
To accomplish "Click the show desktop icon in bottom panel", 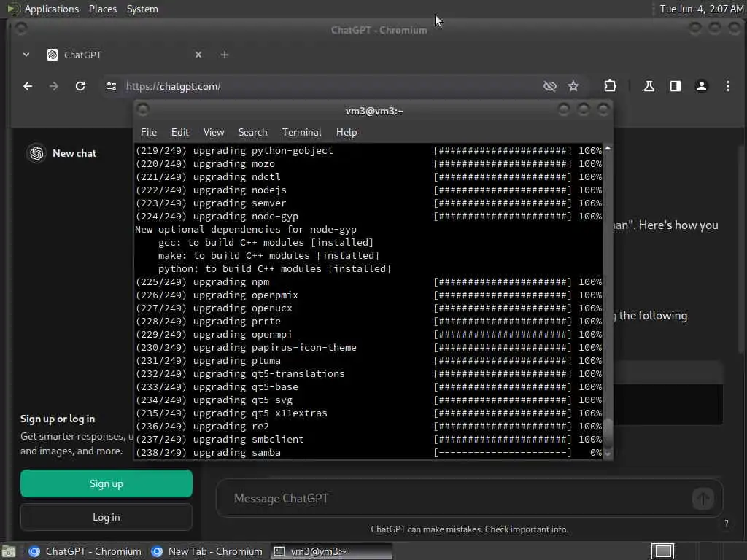I will [x=9, y=552].
